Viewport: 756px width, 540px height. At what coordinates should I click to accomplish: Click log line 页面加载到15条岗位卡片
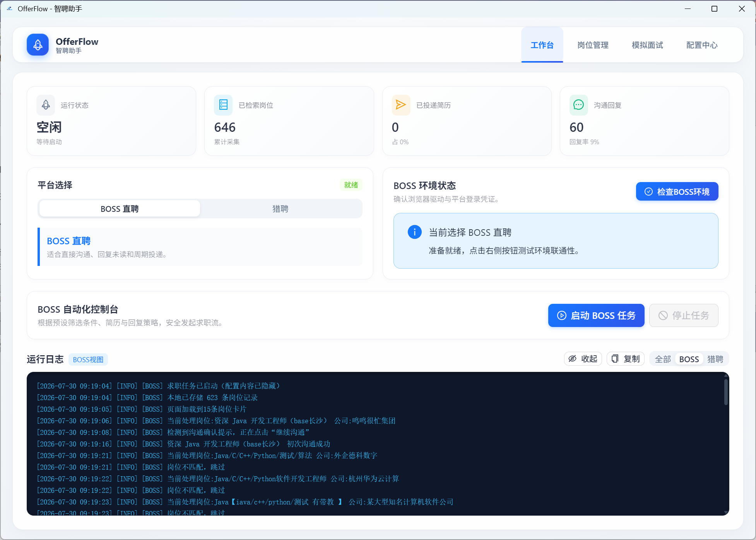(142, 409)
